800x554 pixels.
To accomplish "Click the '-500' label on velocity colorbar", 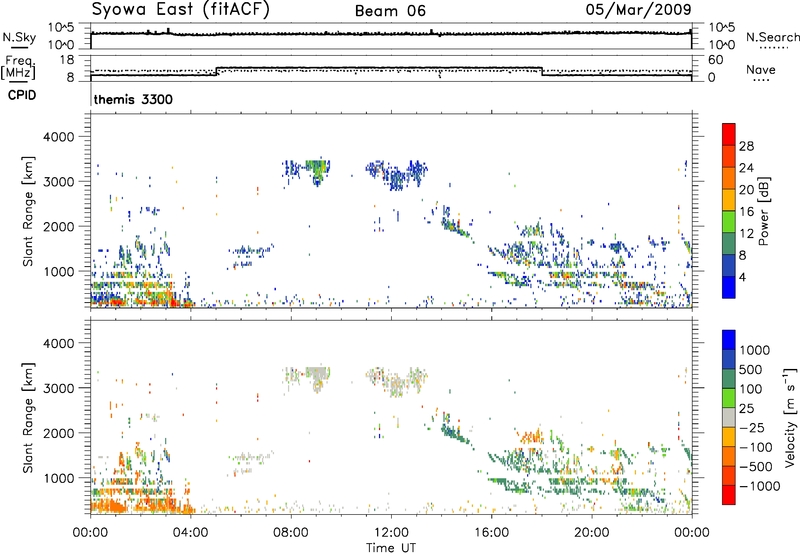I will point(756,467).
